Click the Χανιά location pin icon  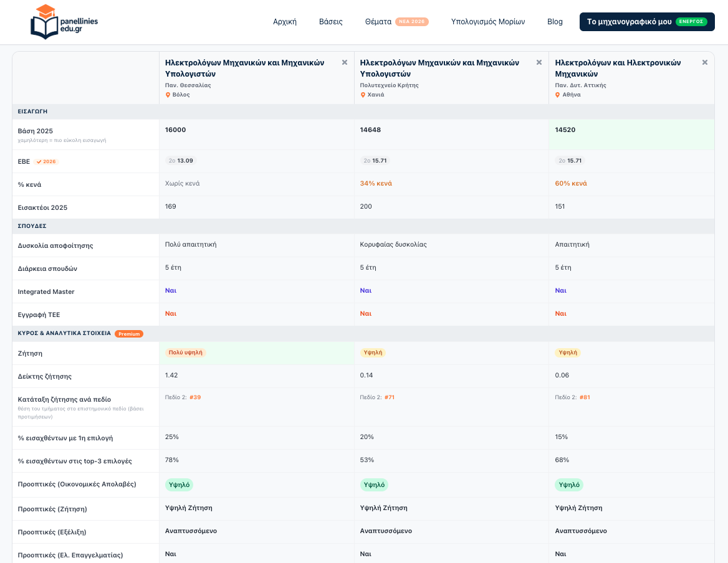[363, 95]
